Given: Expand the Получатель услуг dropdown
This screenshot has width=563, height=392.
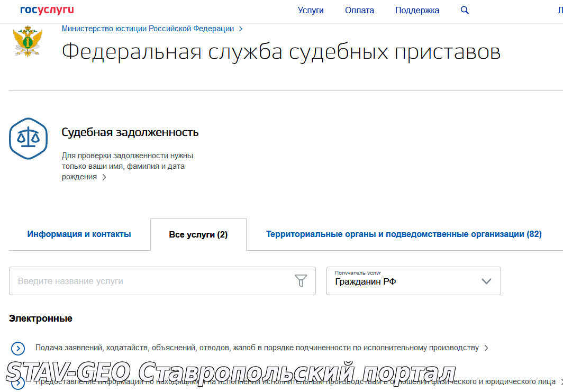Looking at the screenshot, I should pyautogui.click(x=414, y=281).
